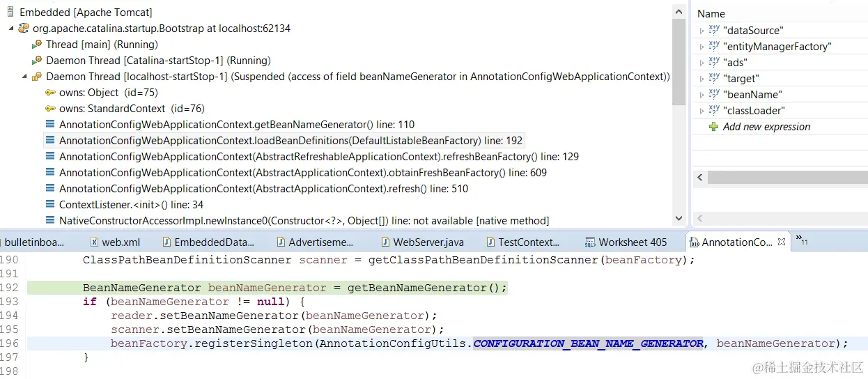Click the watch expression icon for "beanName"
This screenshot has width=868, height=379.
click(x=714, y=95)
